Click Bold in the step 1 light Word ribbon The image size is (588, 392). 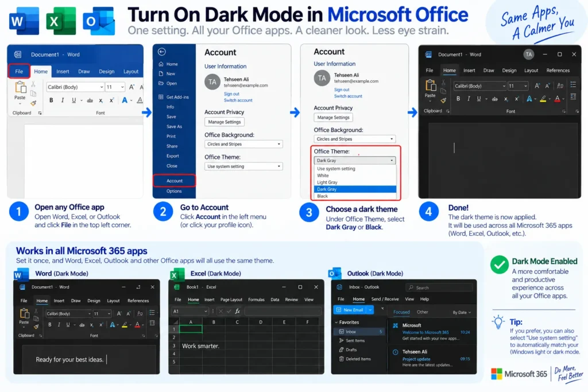pos(51,100)
